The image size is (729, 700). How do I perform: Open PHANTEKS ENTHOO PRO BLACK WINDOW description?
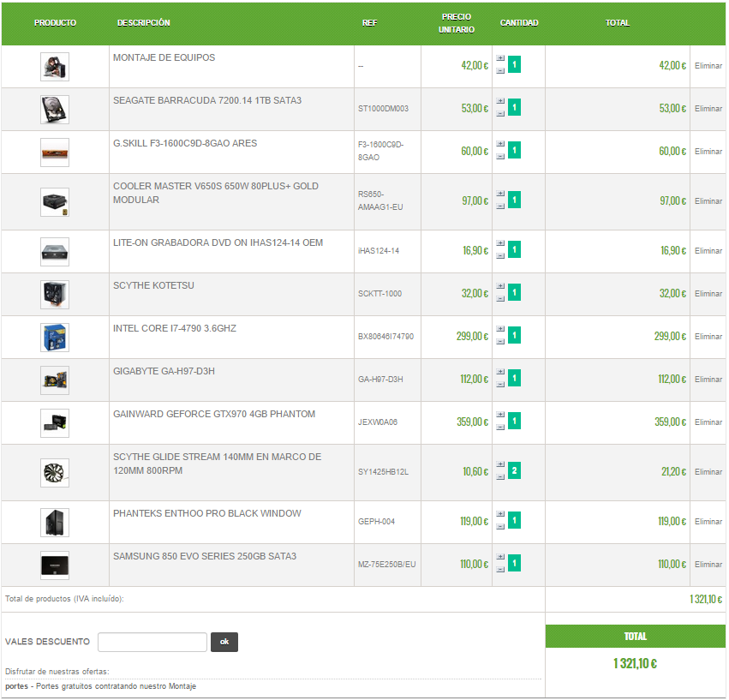[x=207, y=513]
